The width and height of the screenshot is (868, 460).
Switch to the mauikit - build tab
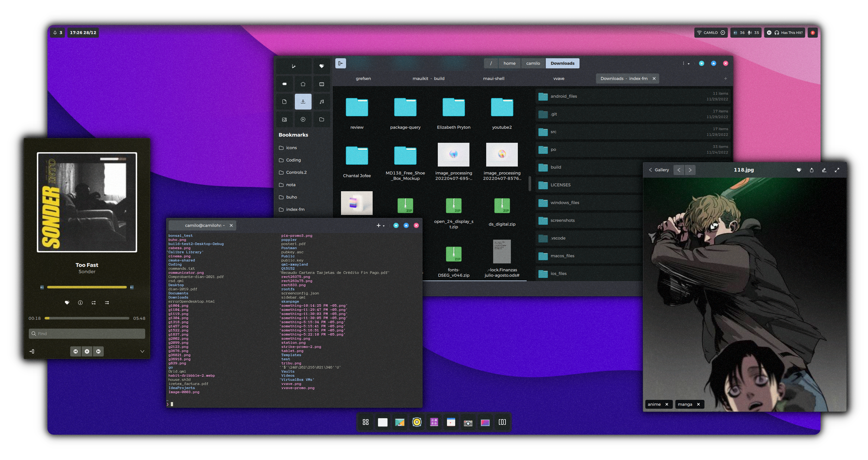tap(428, 79)
